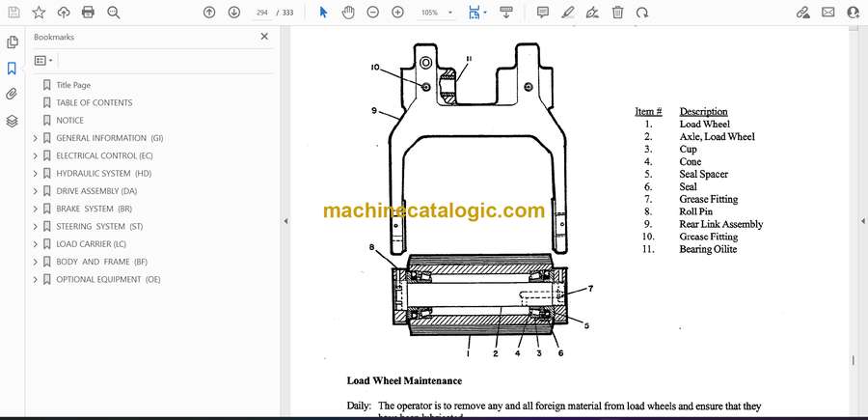This screenshot has width=868, height=420.
Task: Click the share link icon
Action: [802, 13]
